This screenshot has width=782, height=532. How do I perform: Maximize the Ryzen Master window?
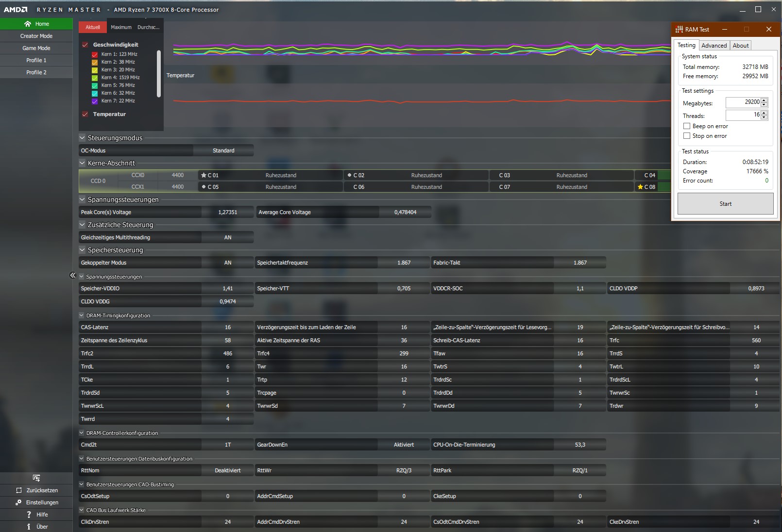(x=758, y=9)
